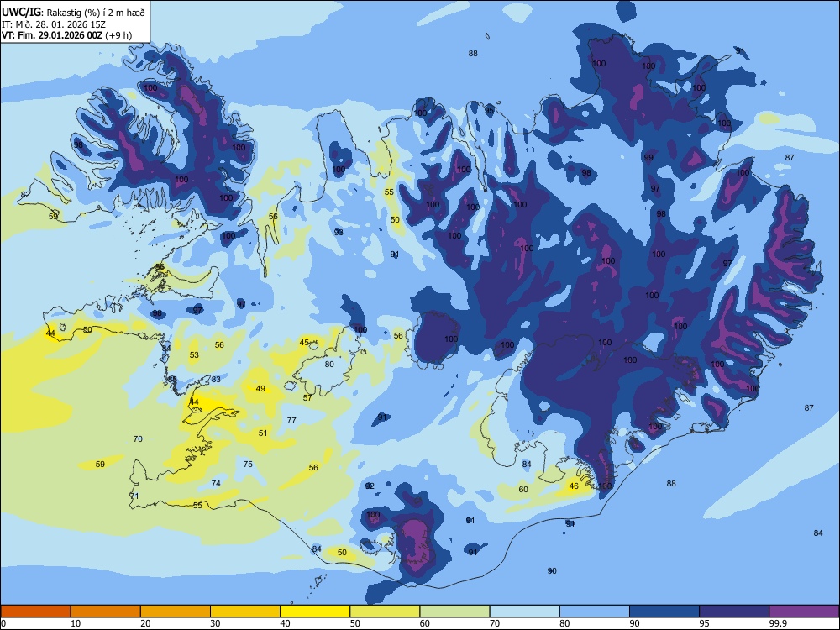Click the humidity value '74' on the map

[216, 483]
